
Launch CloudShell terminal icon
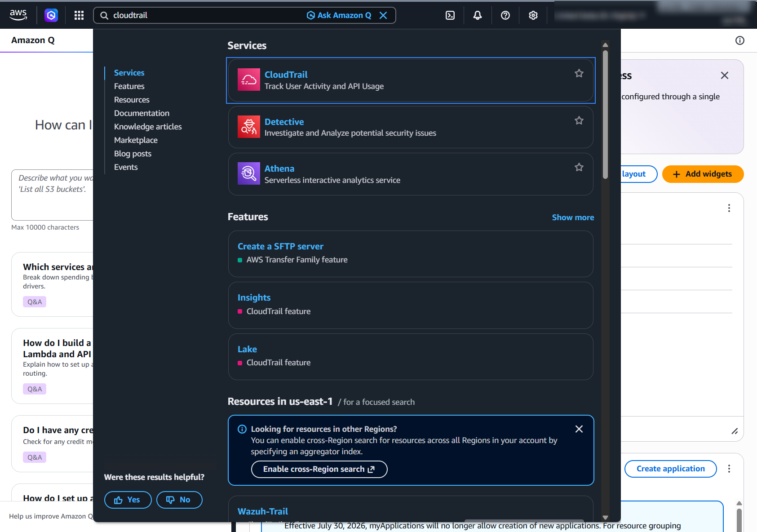[x=450, y=15]
